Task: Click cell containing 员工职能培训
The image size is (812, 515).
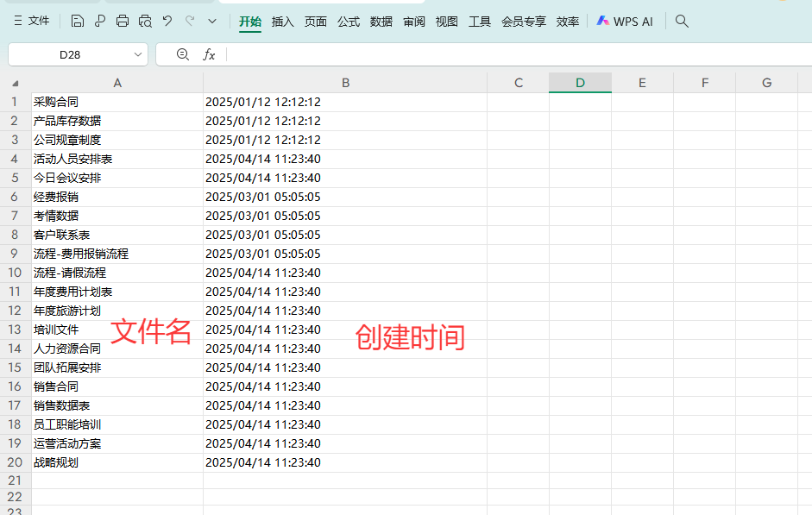Action: [x=117, y=424]
